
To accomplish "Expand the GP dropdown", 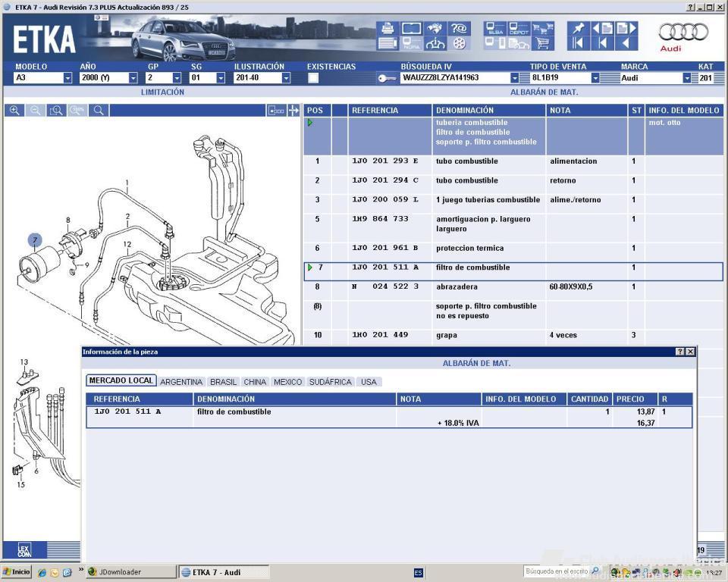I will click(177, 78).
